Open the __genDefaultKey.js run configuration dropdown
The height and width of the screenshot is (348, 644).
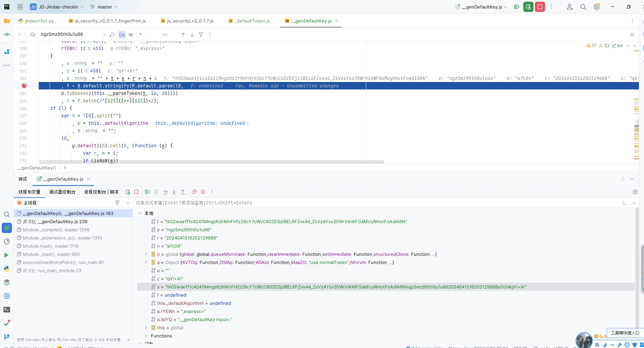(x=481, y=7)
